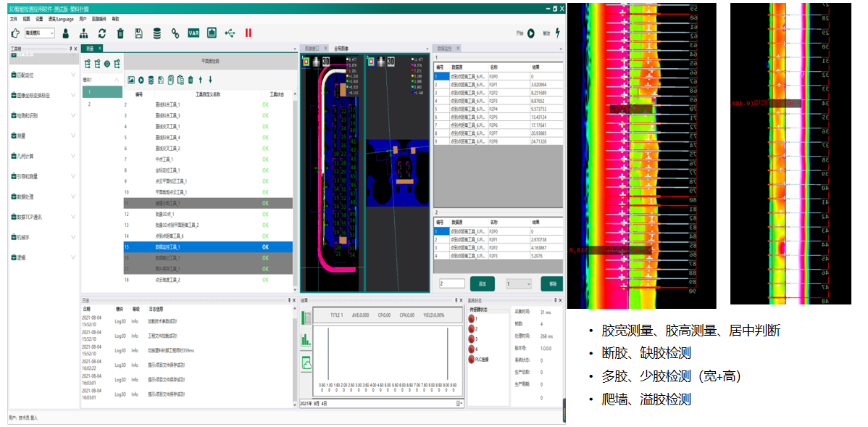Open the offline mode dropdown in toolbar
868x427 pixels.
(x=40, y=33)
